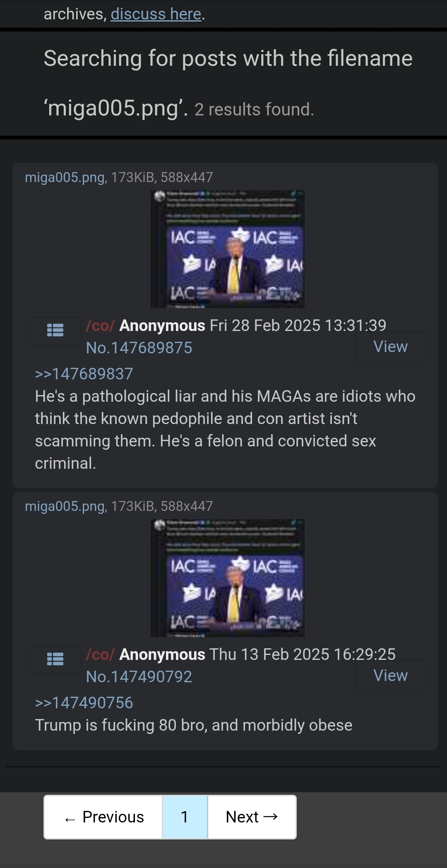Follow reply link >>147689837
Screen dimensions: 447x868
[x=84, y=374]
